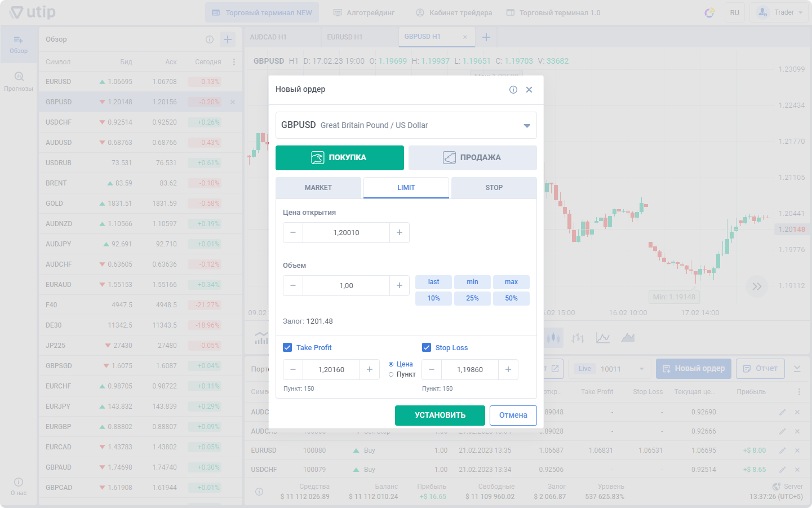
Task: Open the GBPUSD symbol dropdown
Action: [x=406, y=125]
